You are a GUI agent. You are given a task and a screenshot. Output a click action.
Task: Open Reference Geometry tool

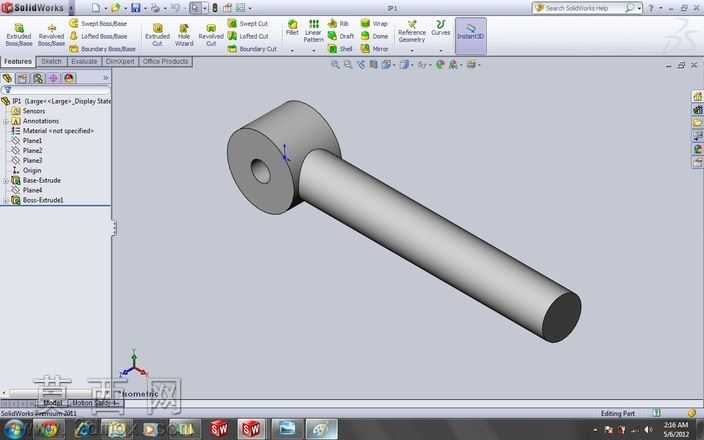[412, 31]
